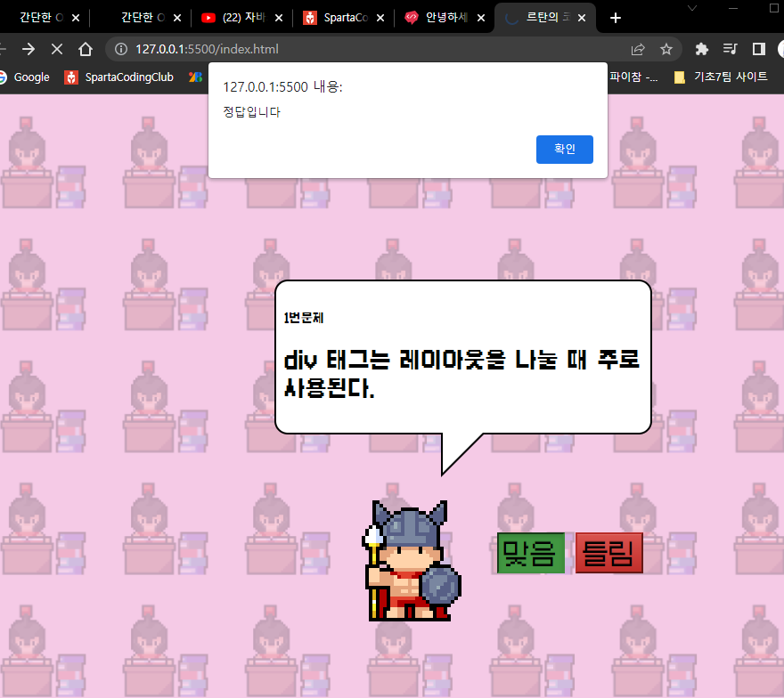This screenshot has height=698, width=784.
Task: Select the green 맞음 answer button
Action: tap(530, 553)
